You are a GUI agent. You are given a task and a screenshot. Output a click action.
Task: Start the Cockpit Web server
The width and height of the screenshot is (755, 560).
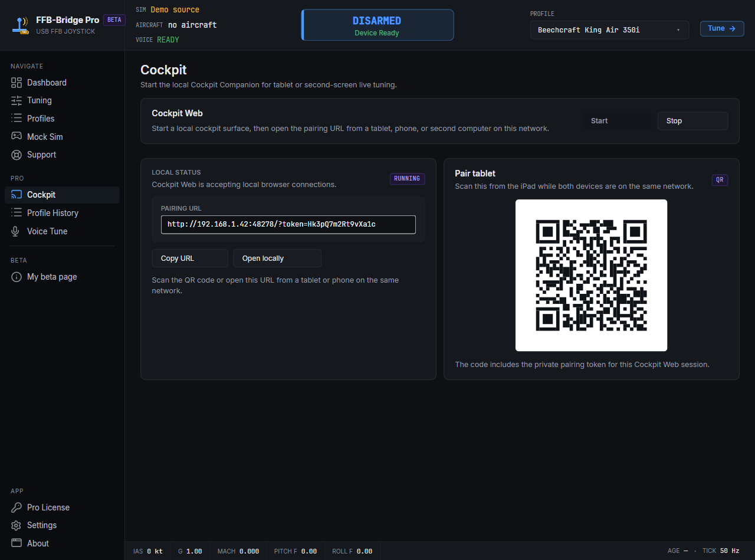click(x=616, y=121)
